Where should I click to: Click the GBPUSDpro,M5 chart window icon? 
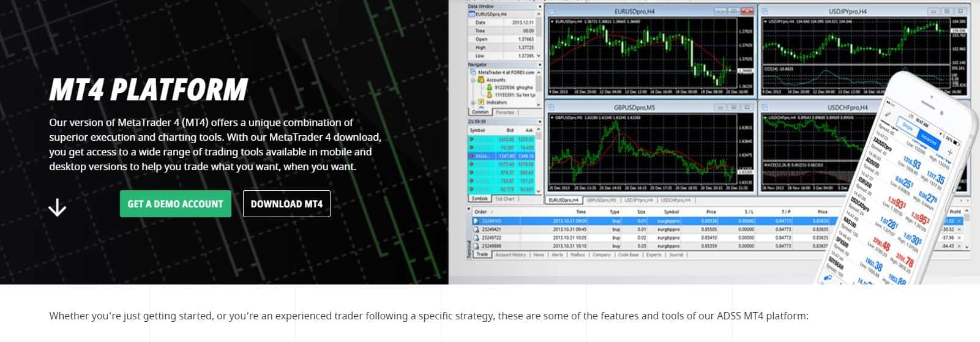click(x=552, y=107)
